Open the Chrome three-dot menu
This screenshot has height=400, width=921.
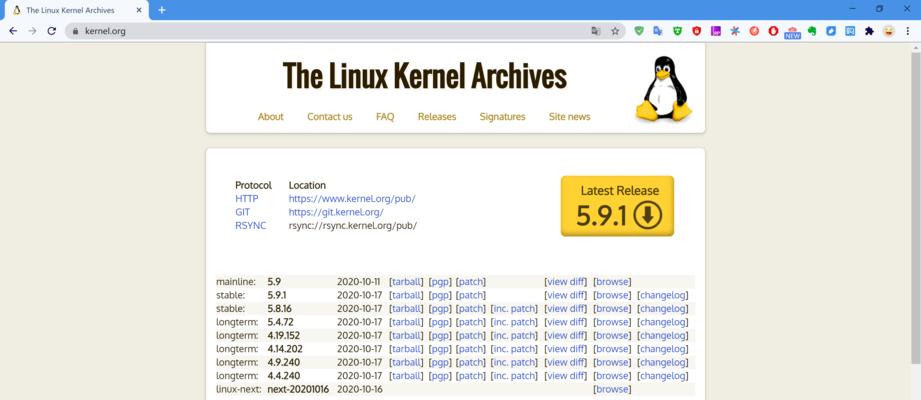point(907,31)
